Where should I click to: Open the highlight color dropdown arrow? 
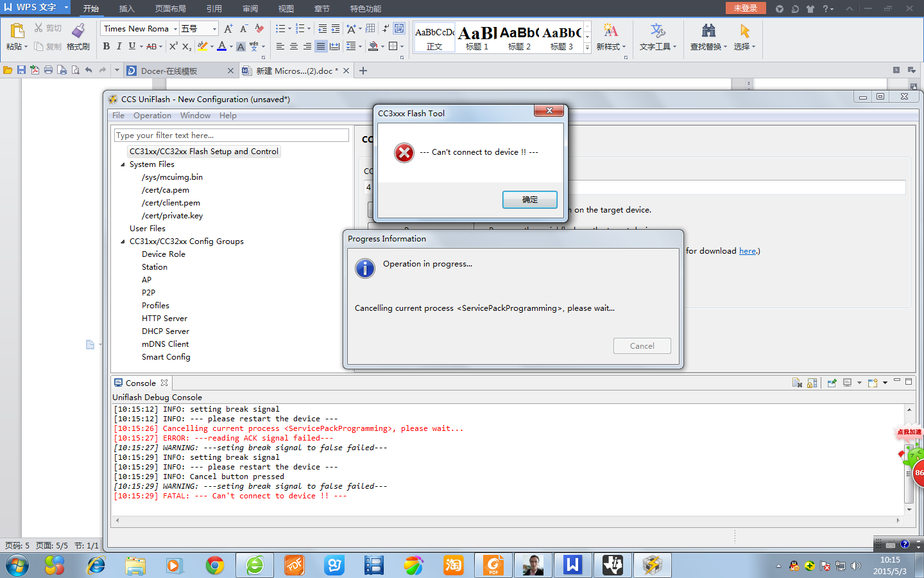(212, 46)
